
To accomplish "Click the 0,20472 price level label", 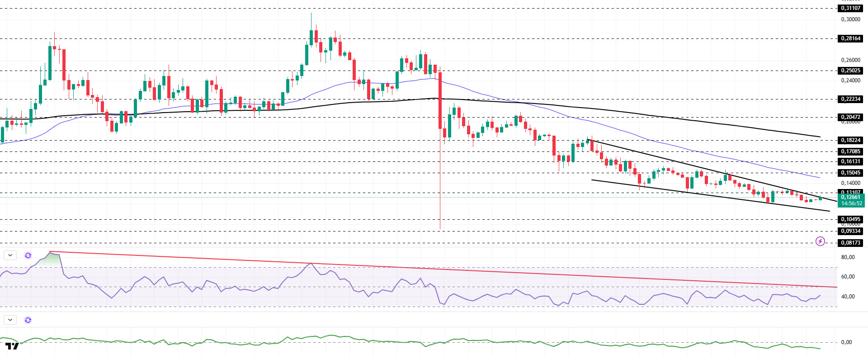I will [850, 117].
